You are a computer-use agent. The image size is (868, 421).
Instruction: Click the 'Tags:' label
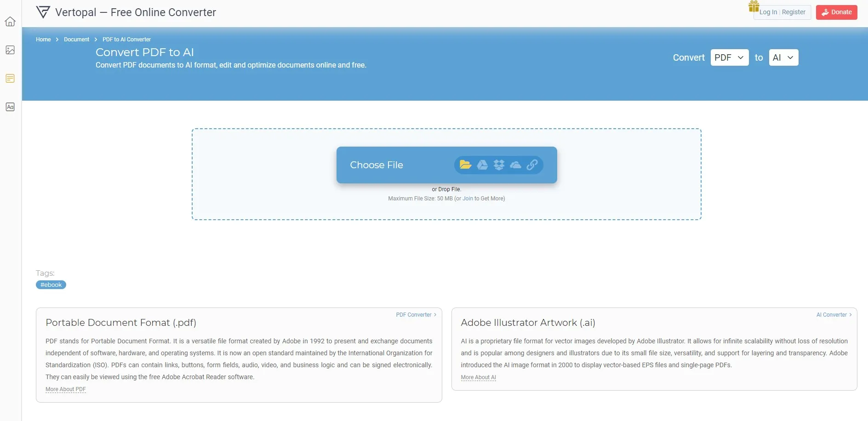point(45,273)
